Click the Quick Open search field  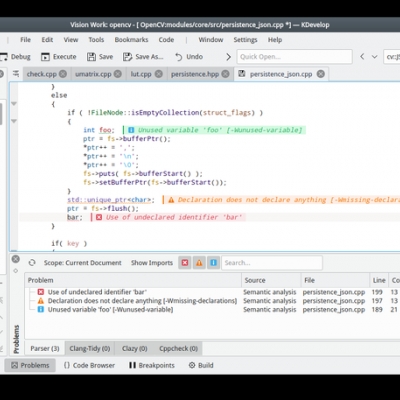[294, 57]
